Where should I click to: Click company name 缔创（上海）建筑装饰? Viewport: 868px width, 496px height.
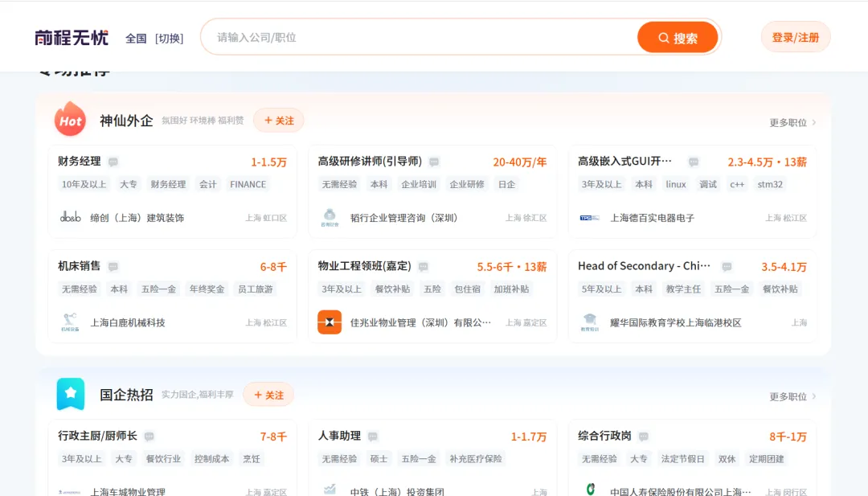point(137,218)
